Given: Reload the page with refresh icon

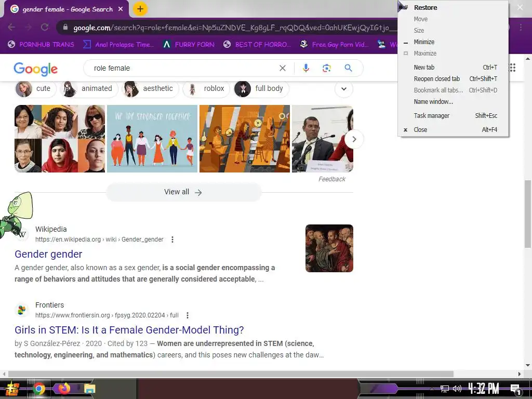Looking at the screenshot, I should point(45,27).
